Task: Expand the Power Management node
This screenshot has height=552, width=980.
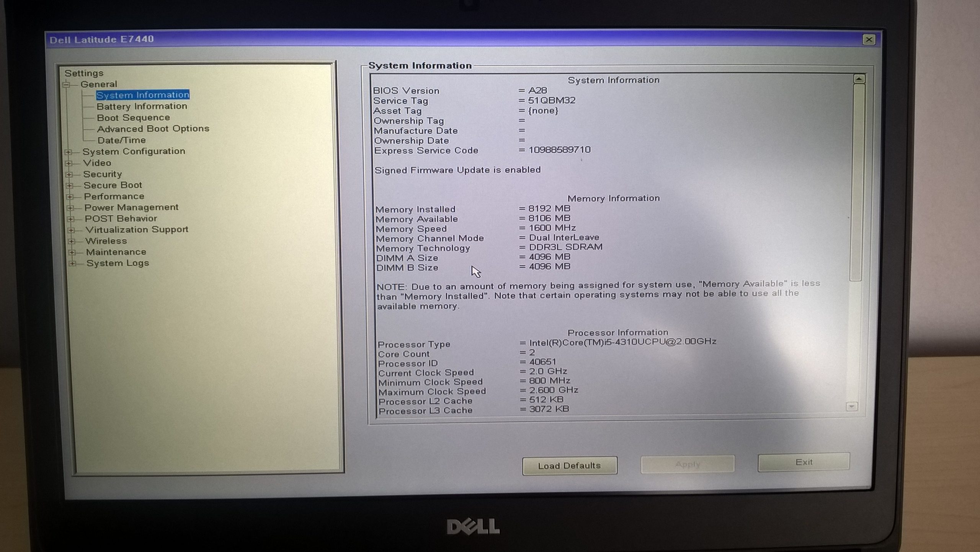Action: (x=70, y=208)
